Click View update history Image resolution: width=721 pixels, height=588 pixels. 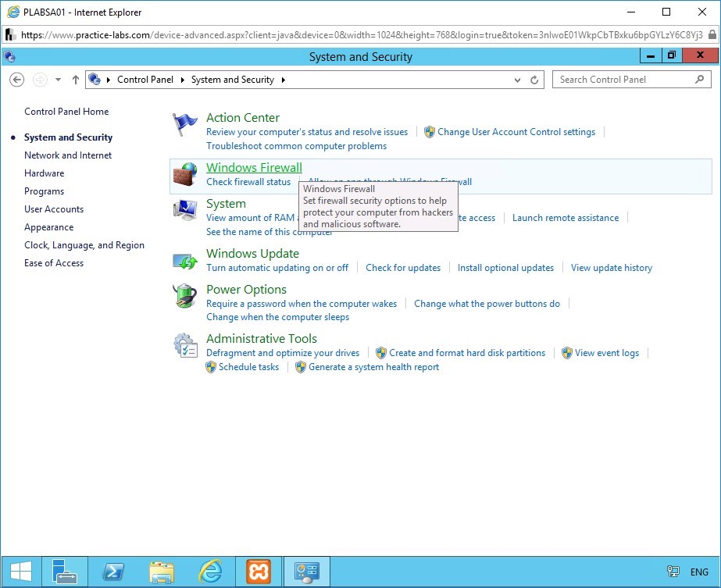pyautogui.click(x=612, y=268)
